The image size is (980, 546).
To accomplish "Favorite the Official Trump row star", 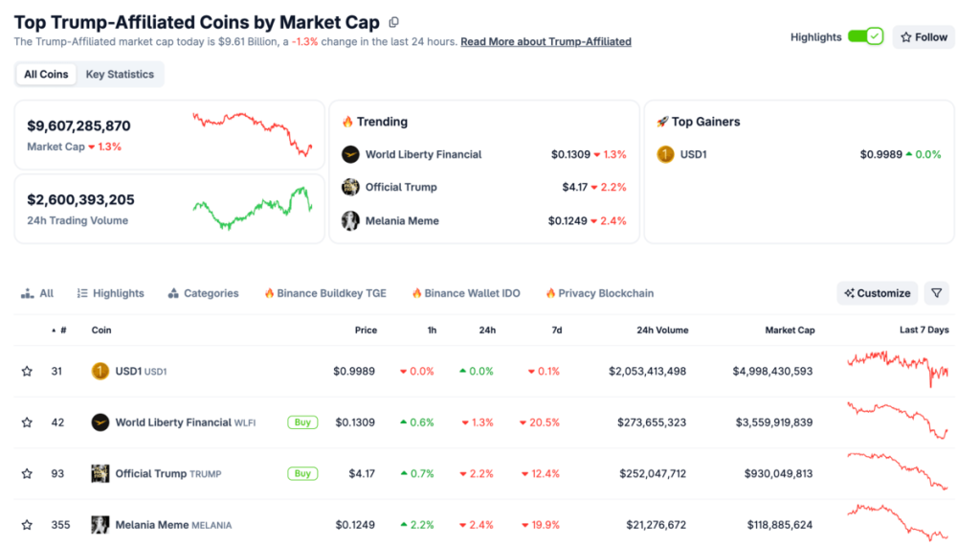I will 27,473.
